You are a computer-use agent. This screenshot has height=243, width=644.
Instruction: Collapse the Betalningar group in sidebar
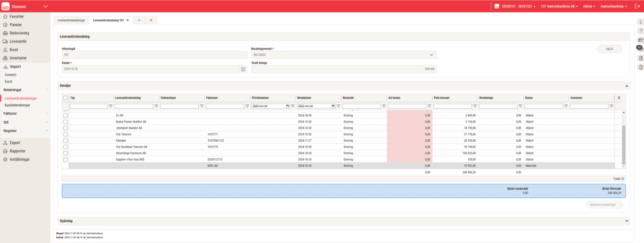46,89
